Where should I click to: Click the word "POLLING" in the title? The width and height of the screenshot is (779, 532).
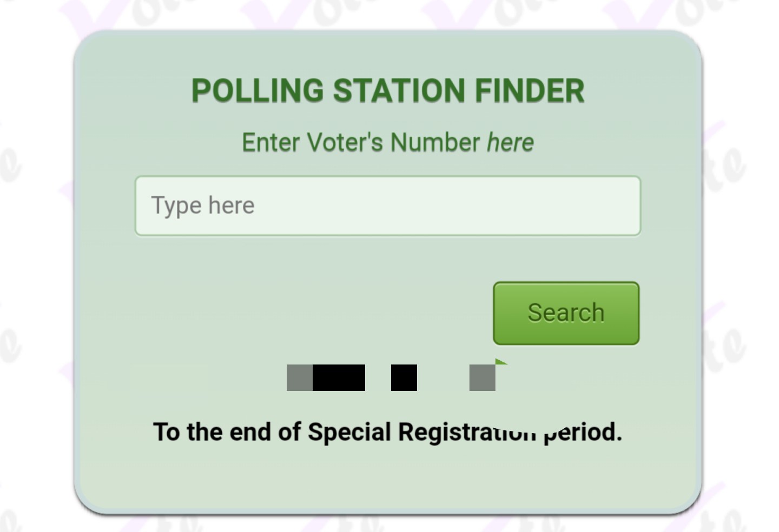(x=257, y=90)
